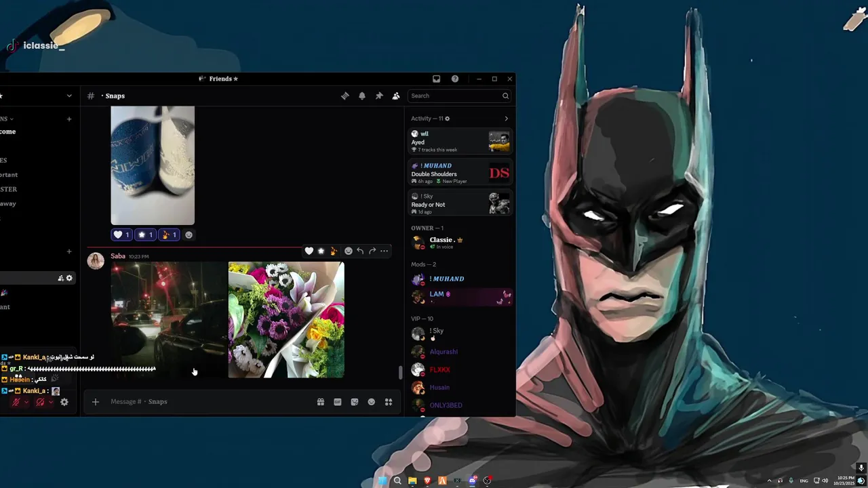
Task: Open Discord icon on taskbar
Action: point(473,481)
